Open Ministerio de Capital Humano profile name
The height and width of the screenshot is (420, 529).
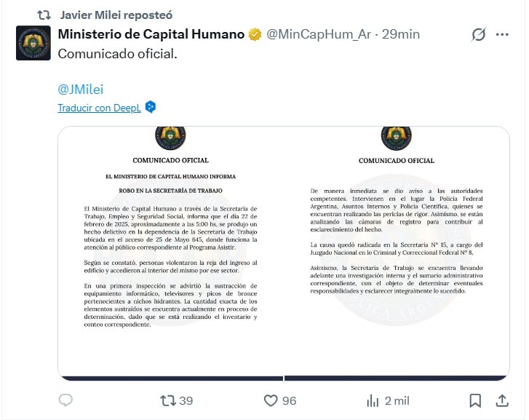(x=151, y=34)
